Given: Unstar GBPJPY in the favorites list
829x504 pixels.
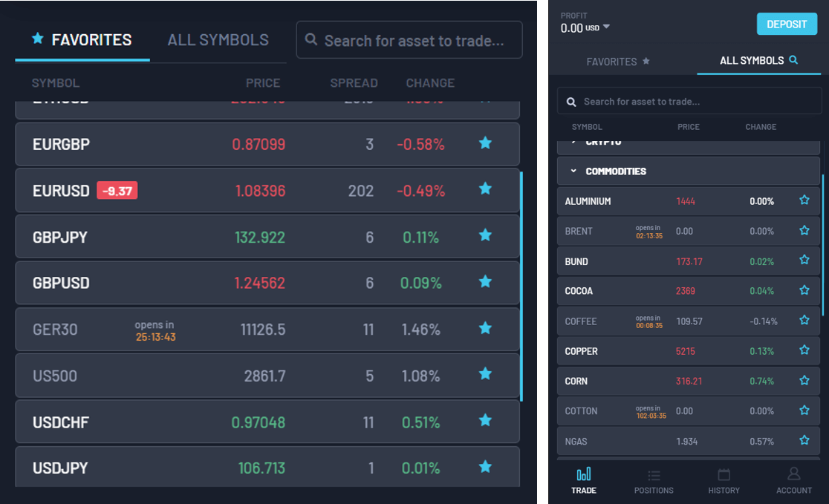Looking at the screenshot, I should click(x=485, y=236).
